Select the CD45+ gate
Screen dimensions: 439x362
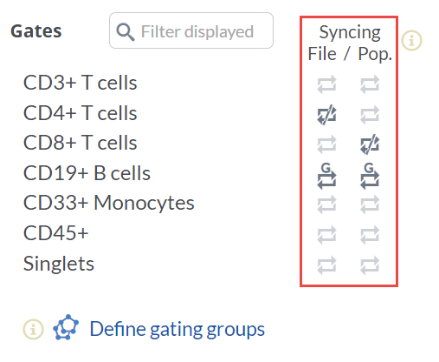(x=56, y=233)
